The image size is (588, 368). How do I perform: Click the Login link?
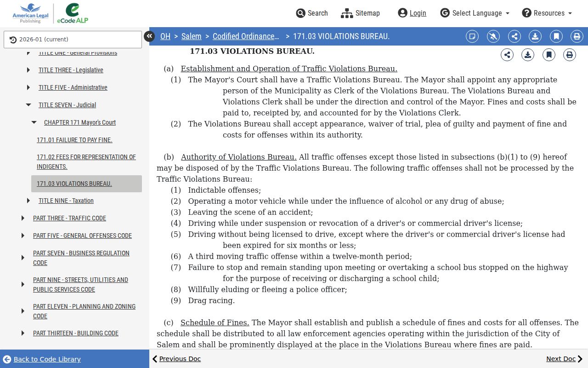click(418, 13)
